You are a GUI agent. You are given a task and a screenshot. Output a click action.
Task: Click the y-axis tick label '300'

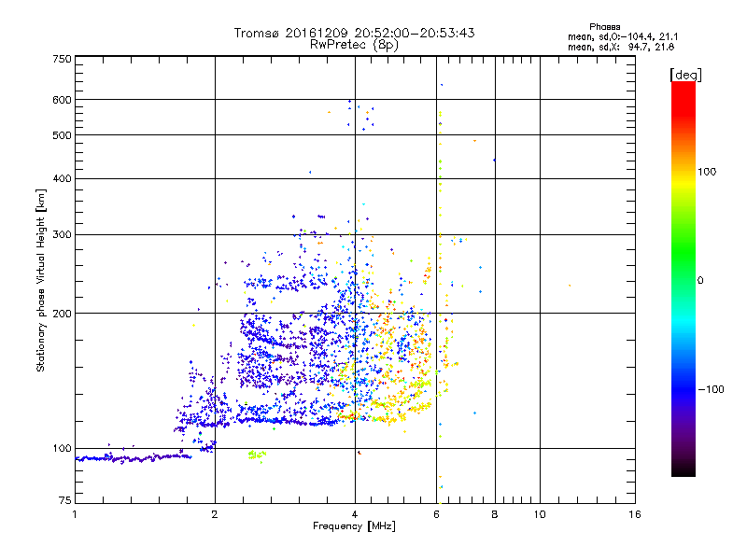click(62, 235)
